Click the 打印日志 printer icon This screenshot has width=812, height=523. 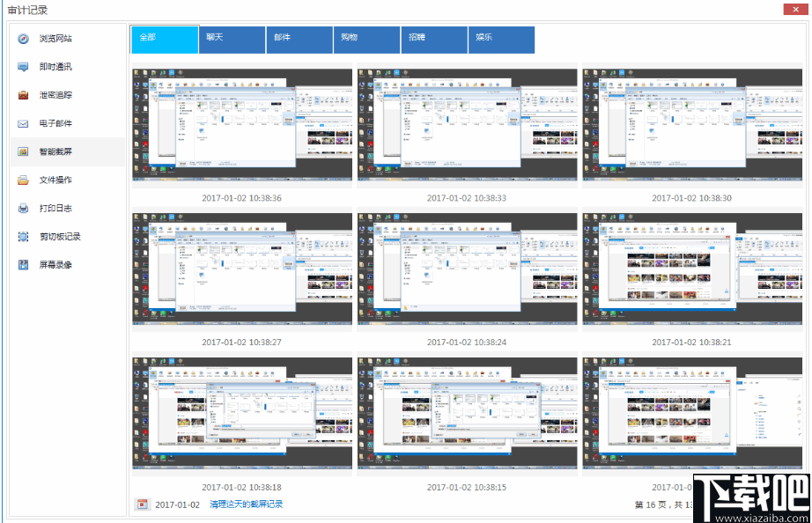pos(23,208)
